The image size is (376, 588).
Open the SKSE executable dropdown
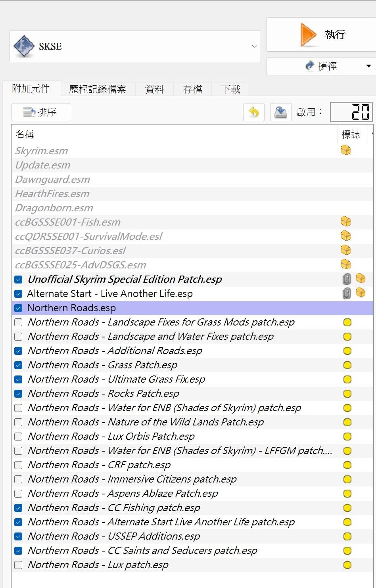254,46
